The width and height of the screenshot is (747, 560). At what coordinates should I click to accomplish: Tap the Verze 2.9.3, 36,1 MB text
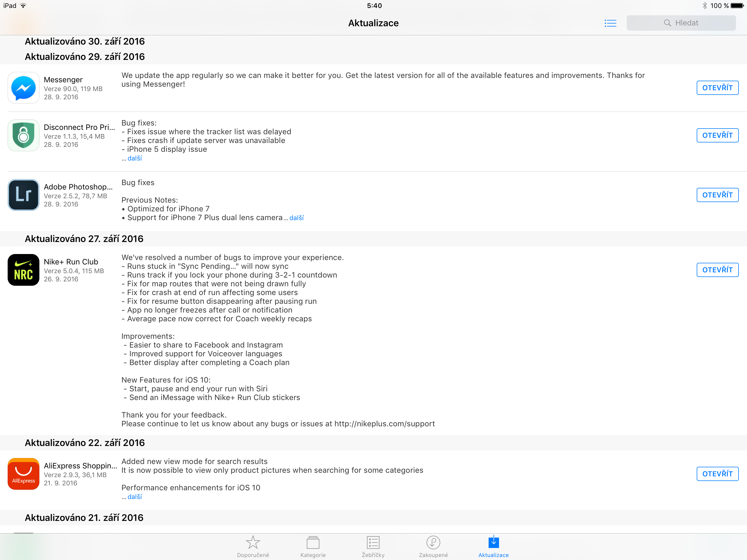[x=75, y=475]
